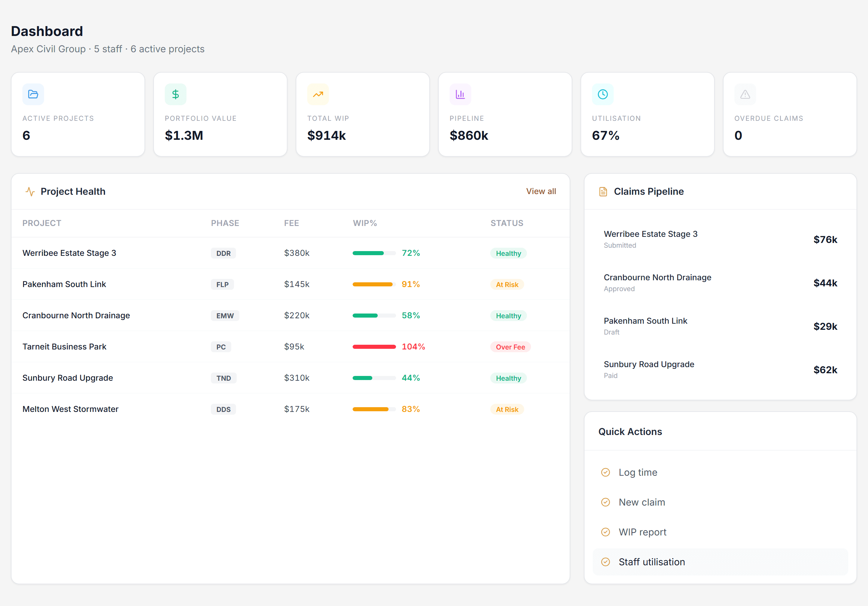Click the STATUS column header
868x606 pixels.
click(x=507, y=223)
